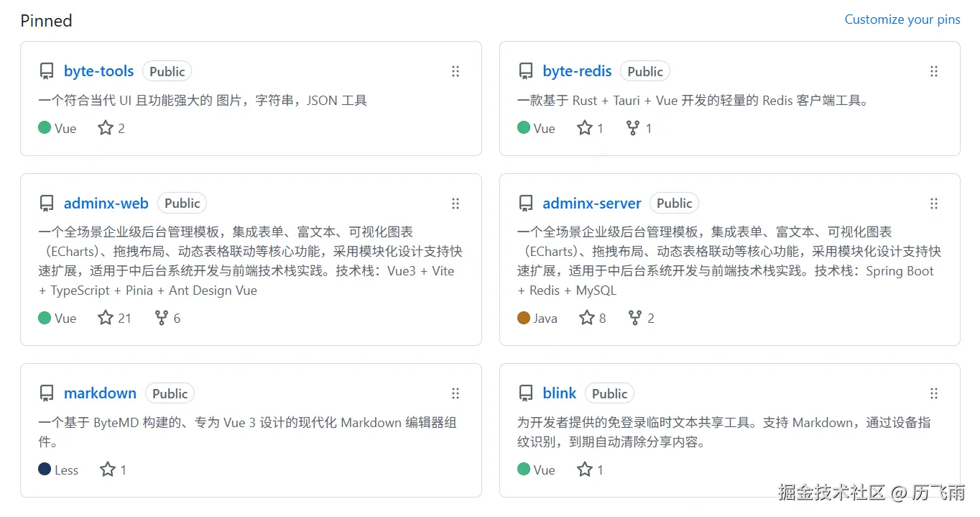Click Customize your pins

902,19
